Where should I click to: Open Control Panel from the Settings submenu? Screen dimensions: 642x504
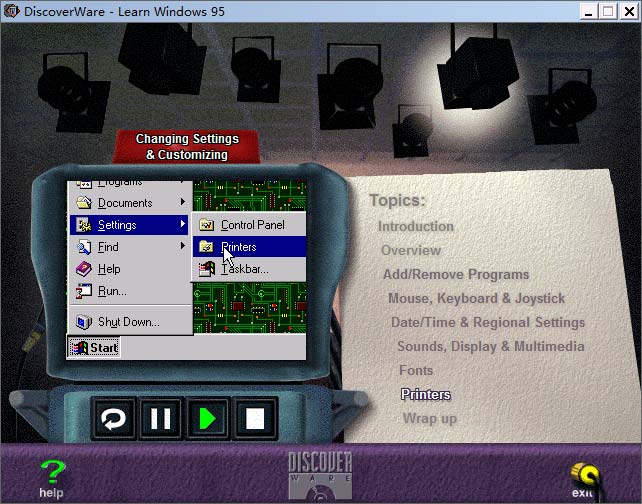[249, 225]
